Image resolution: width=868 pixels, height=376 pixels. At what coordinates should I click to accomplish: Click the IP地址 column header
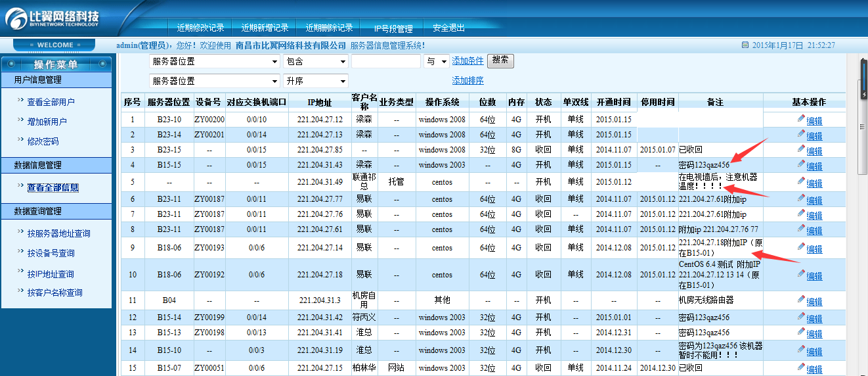click(x=320, y=102)
